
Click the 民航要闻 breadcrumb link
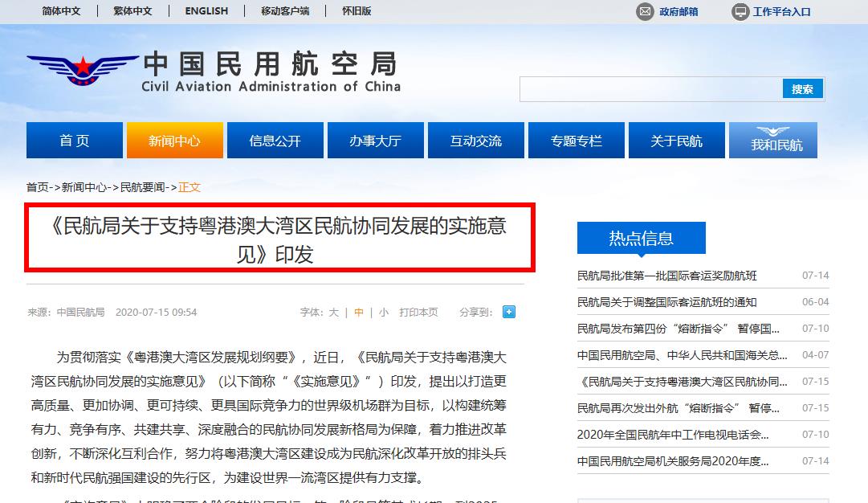143,187
